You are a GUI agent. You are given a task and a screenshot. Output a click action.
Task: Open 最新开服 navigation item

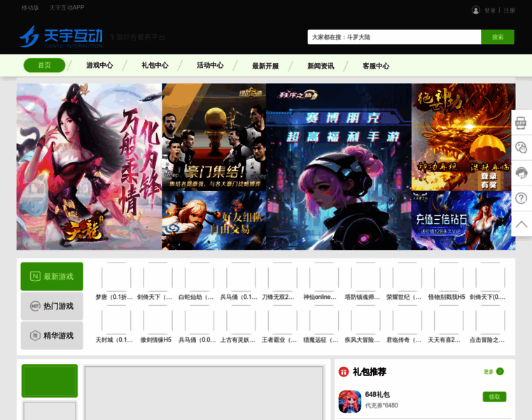pos(265,66)
